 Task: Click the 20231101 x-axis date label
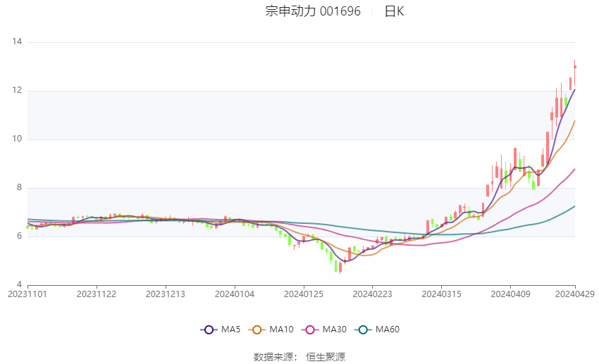(27, 294)
